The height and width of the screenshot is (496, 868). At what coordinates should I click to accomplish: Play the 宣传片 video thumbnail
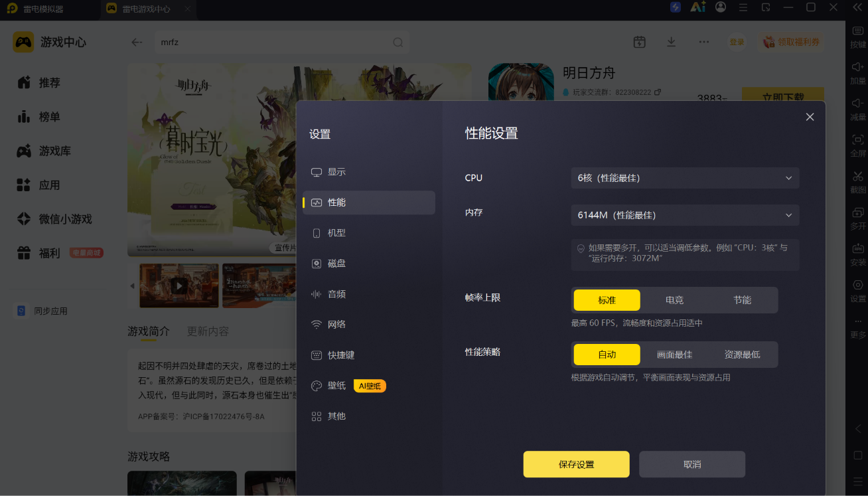click(x=179, y=286)
